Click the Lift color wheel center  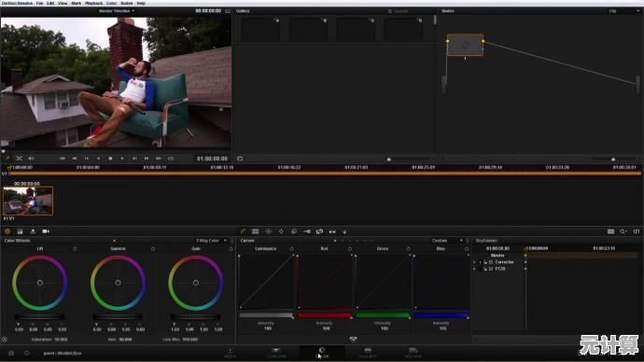[40, 283]
